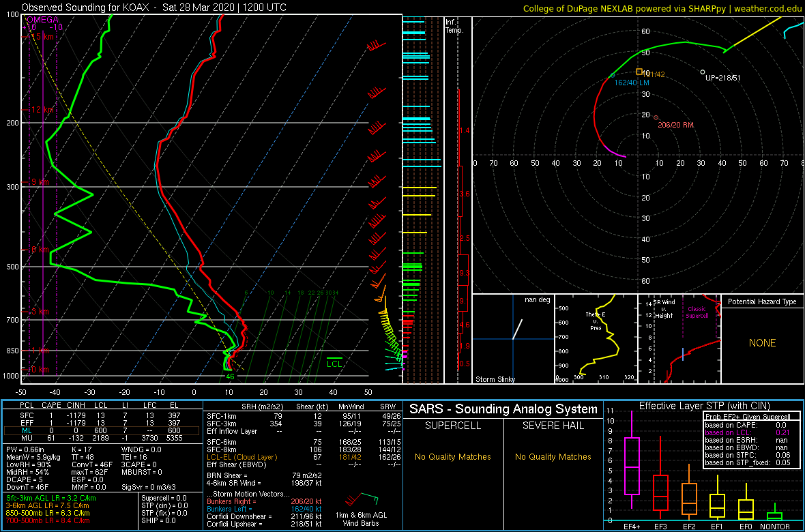Image resolution: width=805 pixels, height=532 pixels.
Task: Click the 'nan deg' text in slinky panel
Action: pyautogui.click(x=537, y=300)
